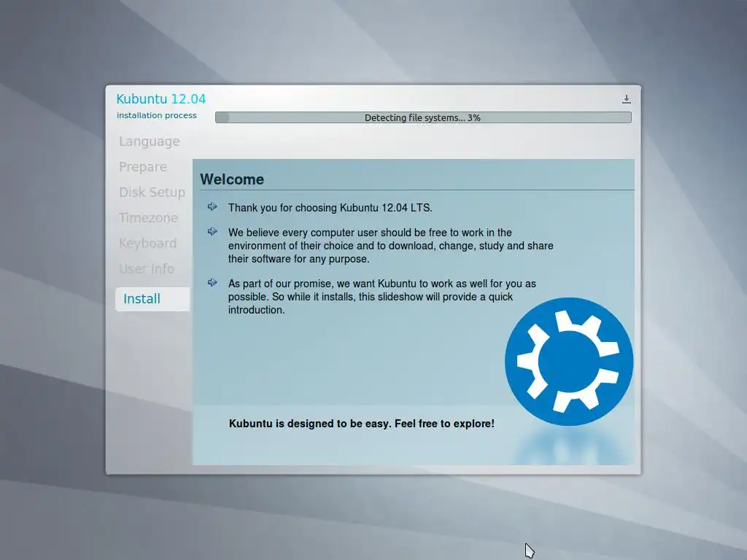
Task: Open the User Info step
Action: point(147,268)
